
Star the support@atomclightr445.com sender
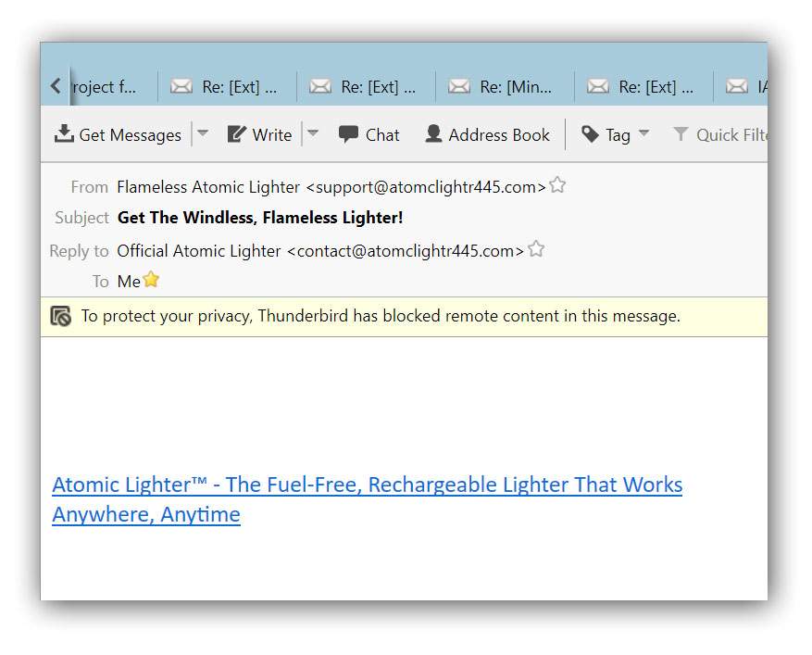[557, 185]
